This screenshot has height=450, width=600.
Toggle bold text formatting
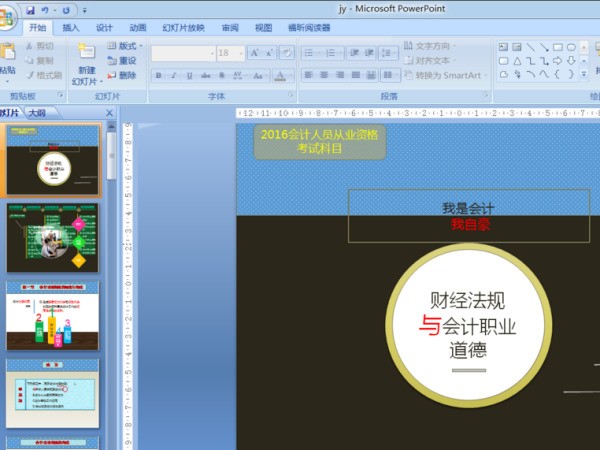click(159, 75)
